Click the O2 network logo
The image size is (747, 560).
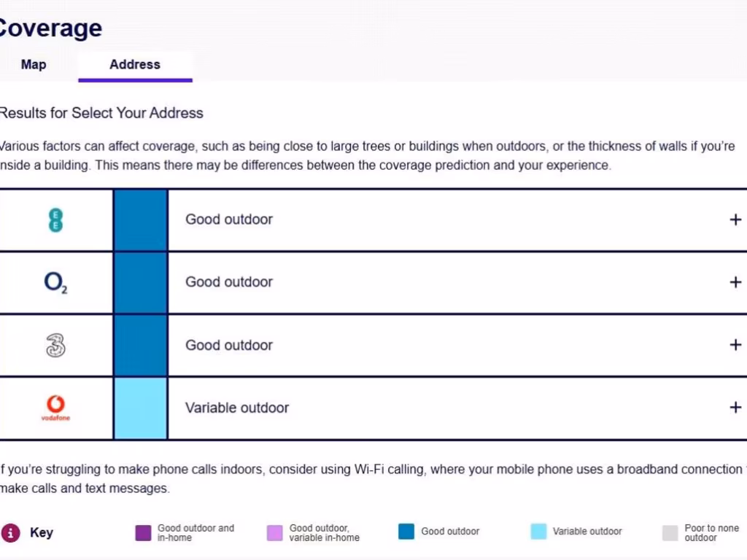(55, 282)
